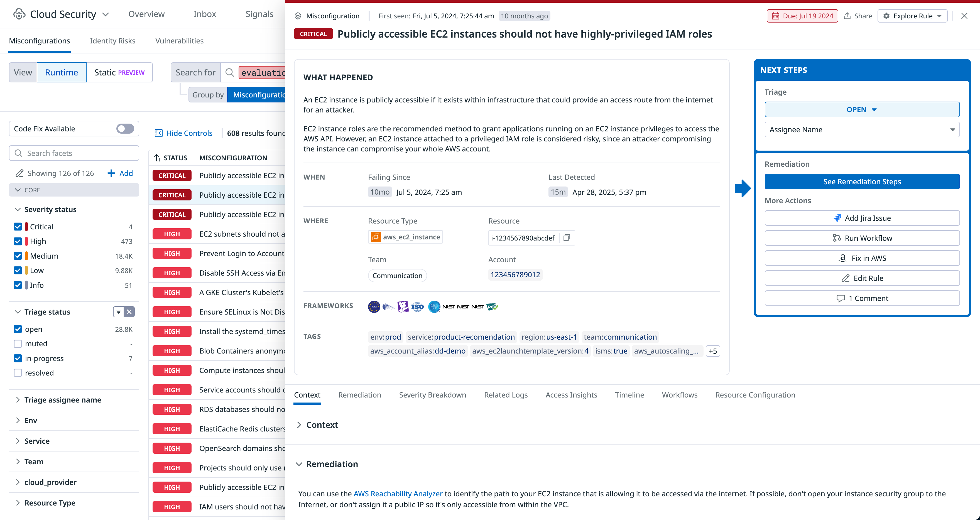Run Workflow from More Actions

point(862,238)
